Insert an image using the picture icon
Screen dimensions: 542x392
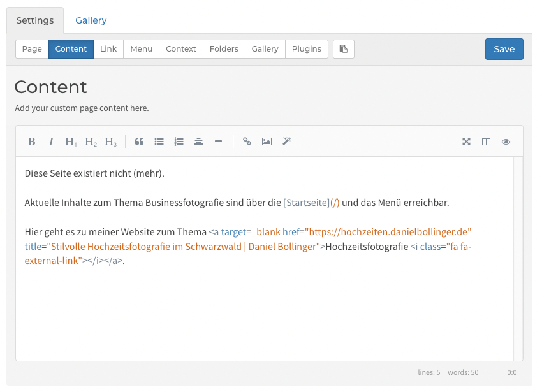tap(267, 142)
